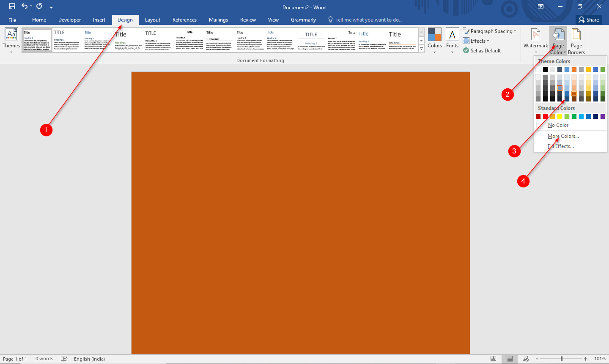The height and width of the screenshot is (364, 609).
Task: Click the 0 words count in status bar
Action: point(44,359)
